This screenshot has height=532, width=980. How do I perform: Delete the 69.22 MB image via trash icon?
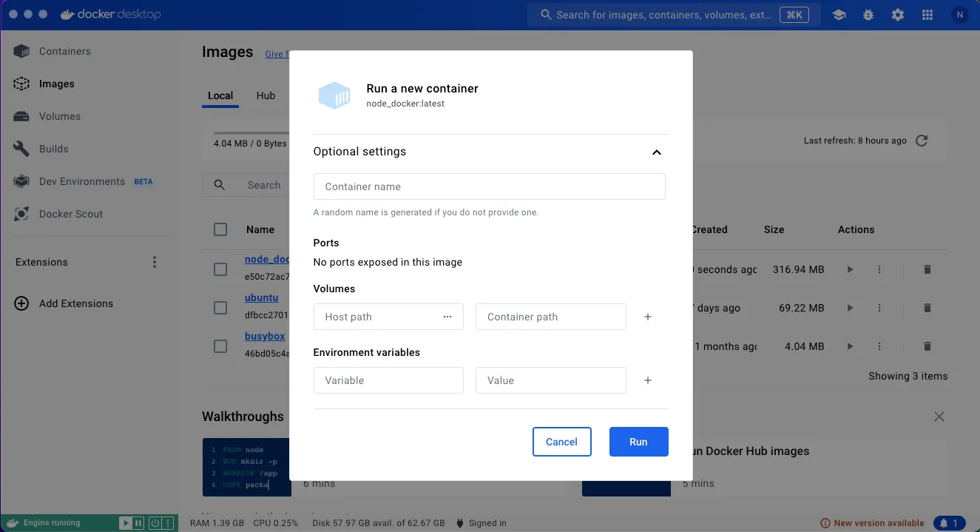927,308
